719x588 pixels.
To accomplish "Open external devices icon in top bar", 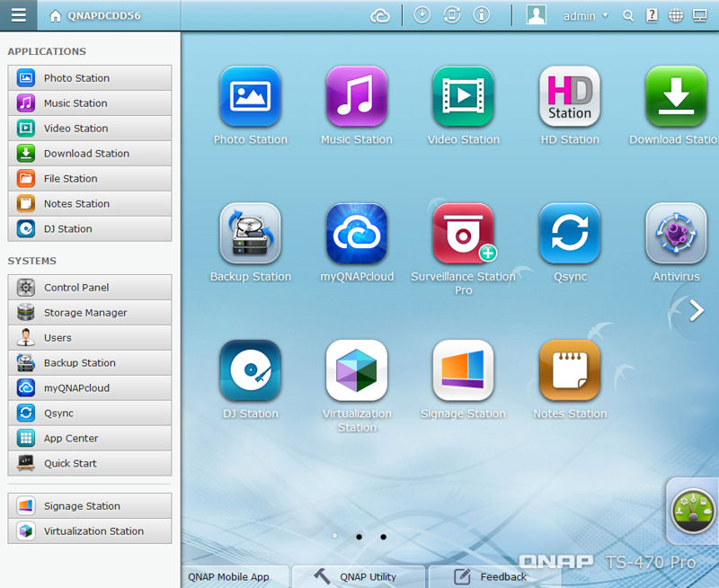I will [x=452, y=15].
